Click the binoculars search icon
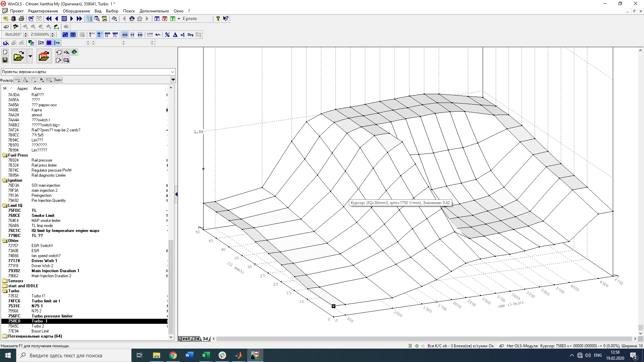The width and height of the screenshot is (644, 362). pos(132,19)
